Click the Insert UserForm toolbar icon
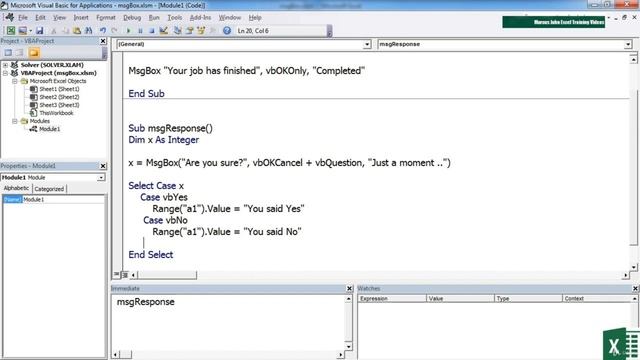Image resolution: width=640 pixels, height=360 pixels. coord(22,31)
